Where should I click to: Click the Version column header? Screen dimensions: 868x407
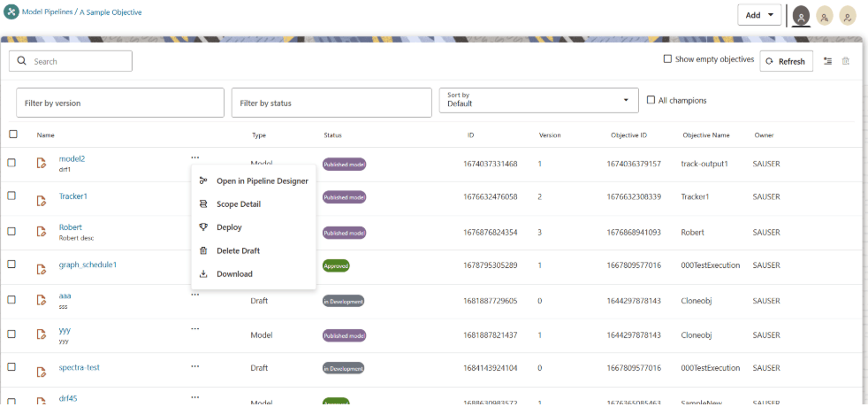(x=550, y=134)
